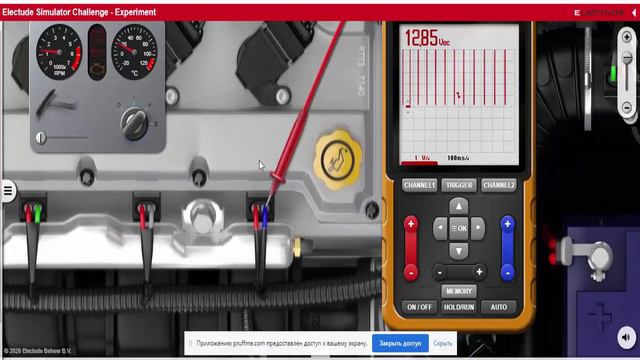Click the oscilloscope up arrow key
Screen dimensions: 640x360
point(459,206)
